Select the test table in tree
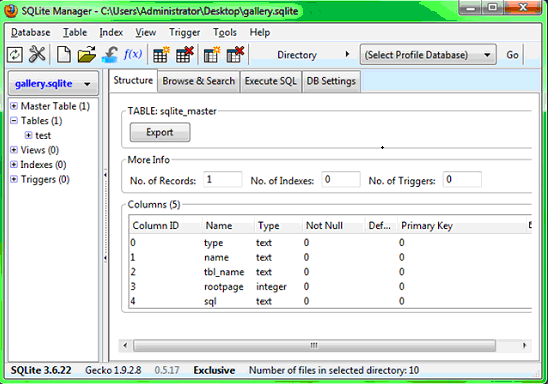The height and width of the screenshot is (384, 548). coord(43,136)
